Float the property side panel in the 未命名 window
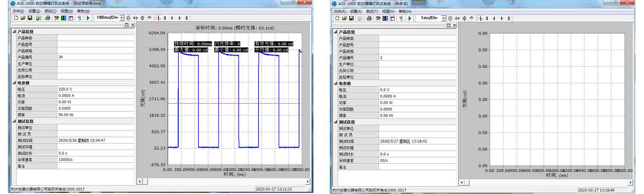644x194 pixels. pyautogui.click(x=448, y=25)
